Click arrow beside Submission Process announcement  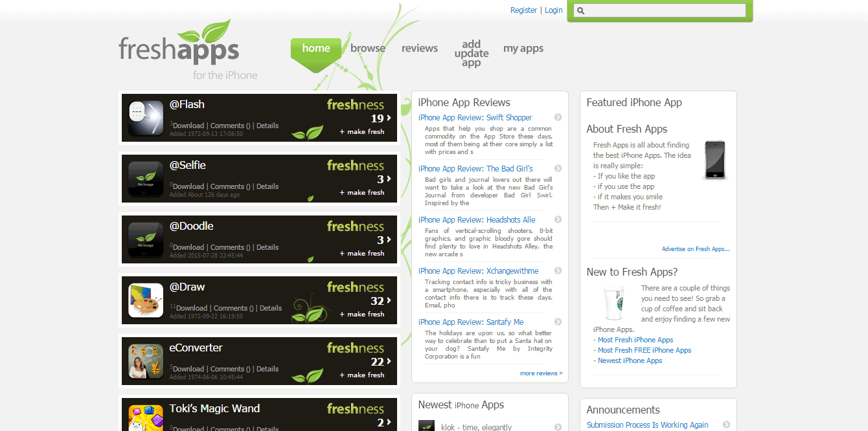[726, 425]
